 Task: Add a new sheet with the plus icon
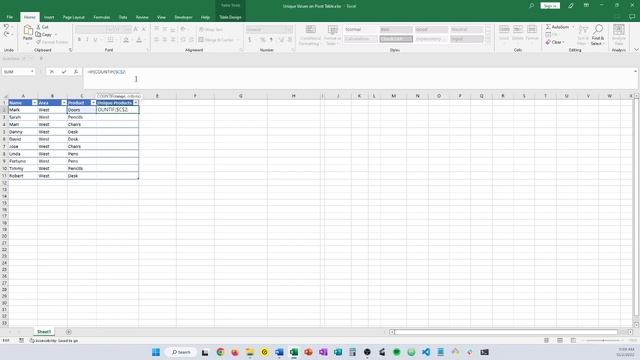[69, 332]
